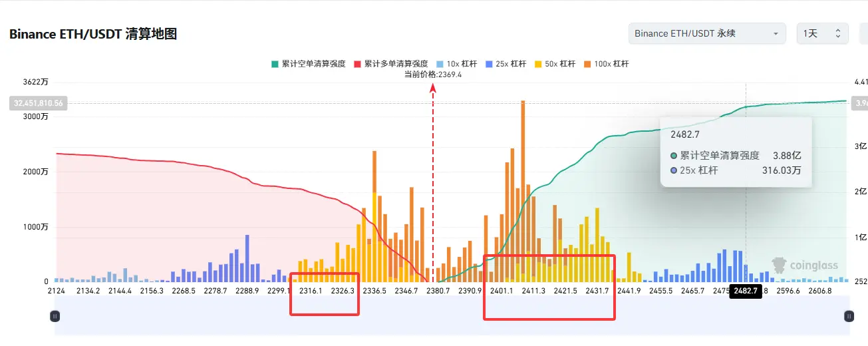This screenshot has width=868, height=346.
Task: Click the x-axis label 2431.7
Action: [597, 291]
